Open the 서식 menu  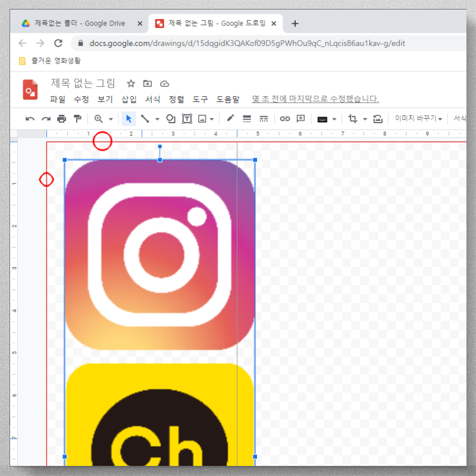[153, 99]
